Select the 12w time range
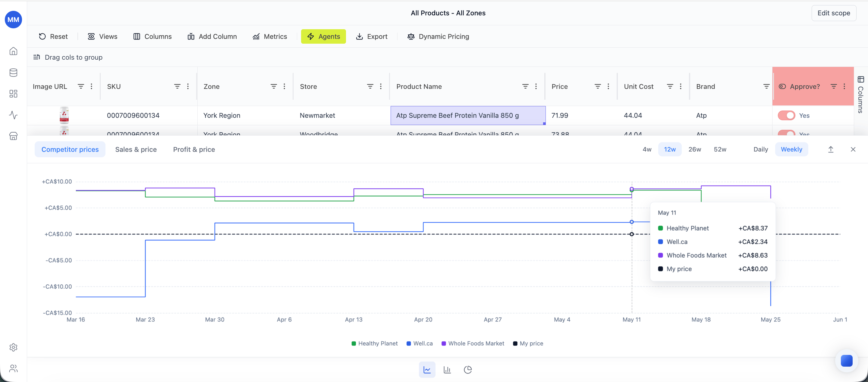This screenshot has height=382, width=868. (x=669, y=149)
